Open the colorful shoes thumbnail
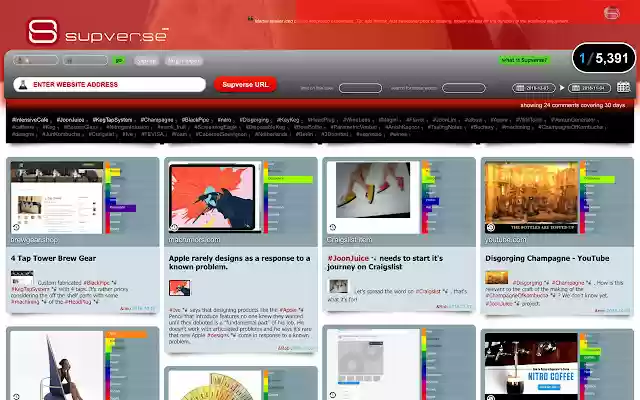 pos(373,198)
